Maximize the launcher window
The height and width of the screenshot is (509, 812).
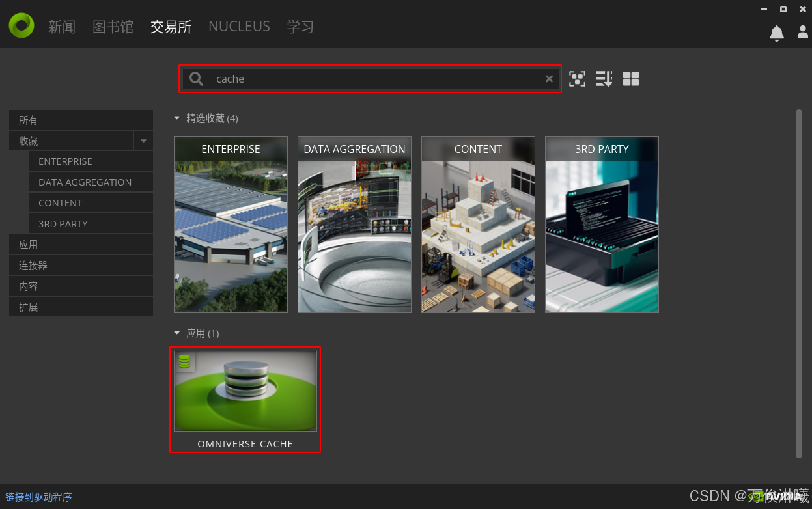(783, 9)
